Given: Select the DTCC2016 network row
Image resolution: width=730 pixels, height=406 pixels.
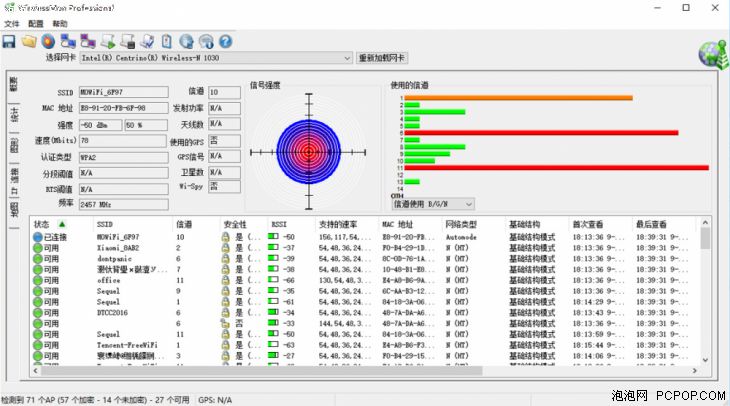Looking at the screenshot, I should click(365, 312).
